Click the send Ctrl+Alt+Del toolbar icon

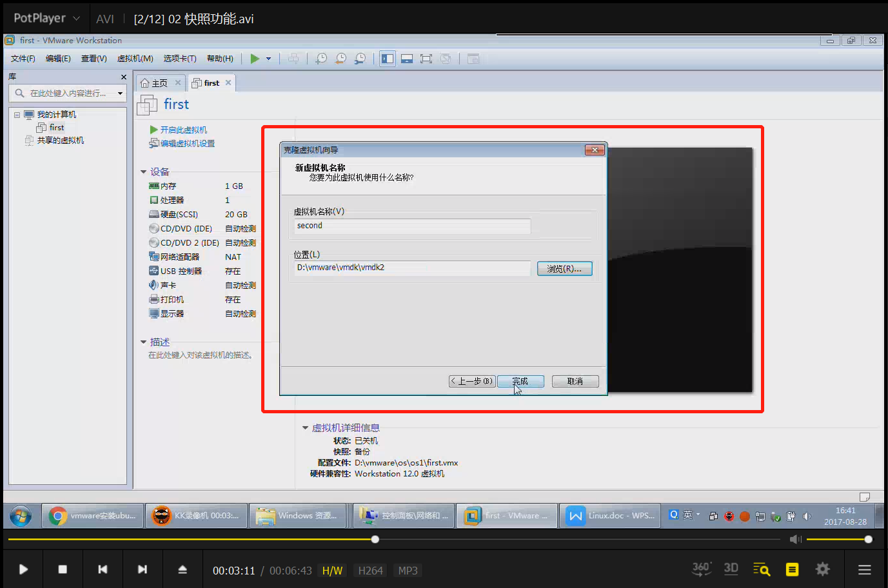pyautogui.click(x=293, y=59)
